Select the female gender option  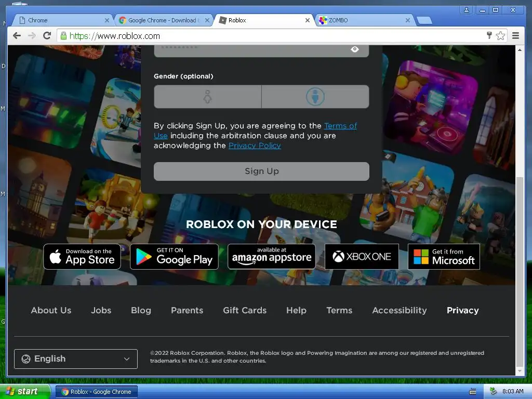tap(208, 97)
